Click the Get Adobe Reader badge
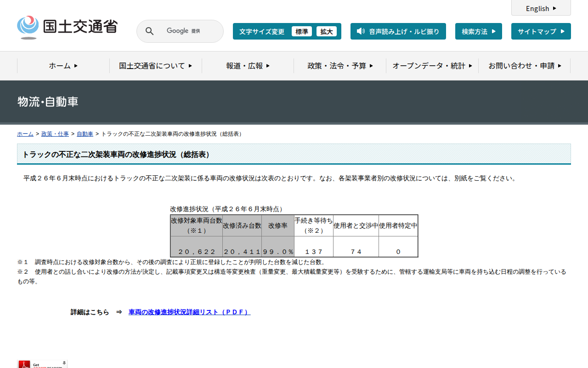This screenshot has width=588, height=368. [x=42, y=364]
